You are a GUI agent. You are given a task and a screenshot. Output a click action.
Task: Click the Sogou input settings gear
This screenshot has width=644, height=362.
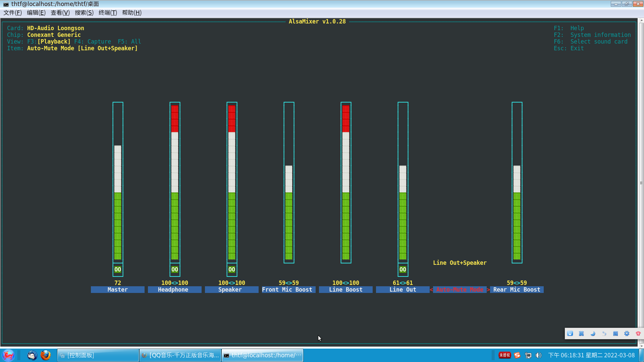point(627,334)
